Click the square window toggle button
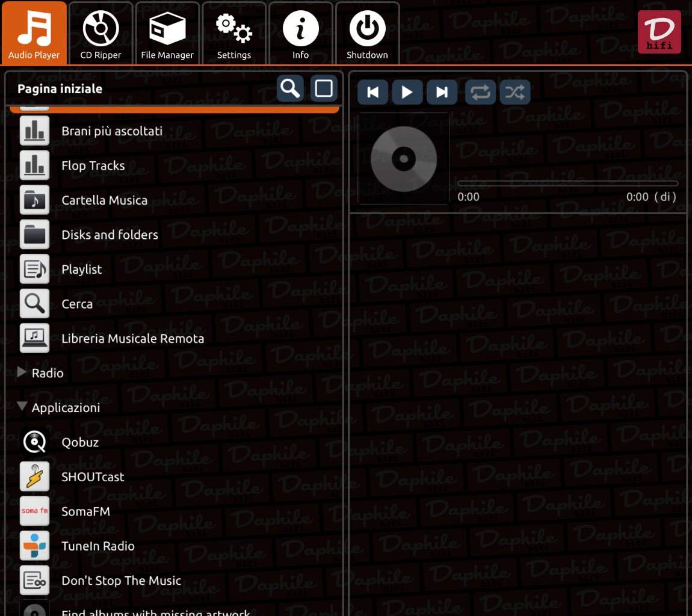Screen dimensions: 692x616 [324, 88]
